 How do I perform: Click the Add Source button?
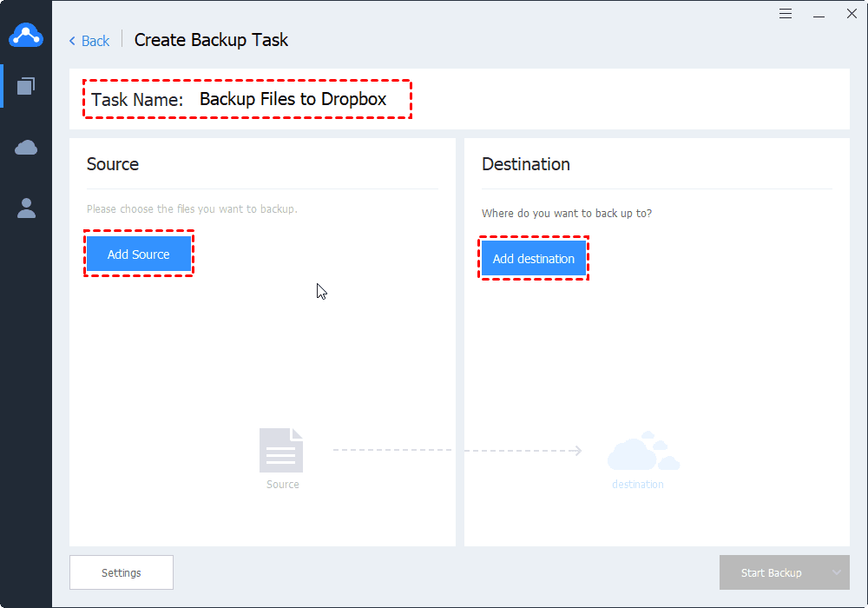[x=138, y=254]
